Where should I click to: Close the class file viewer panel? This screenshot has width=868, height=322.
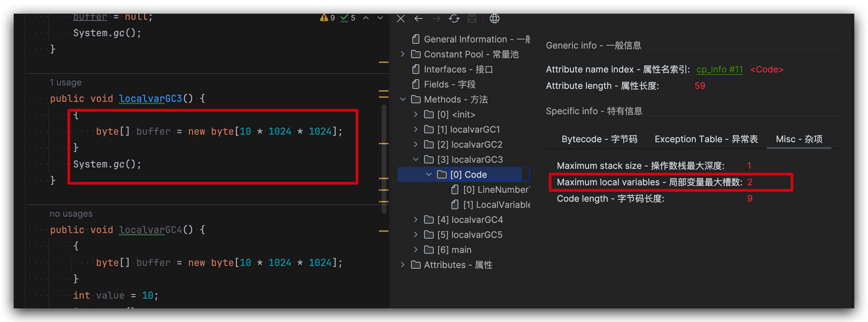[401, 18]
